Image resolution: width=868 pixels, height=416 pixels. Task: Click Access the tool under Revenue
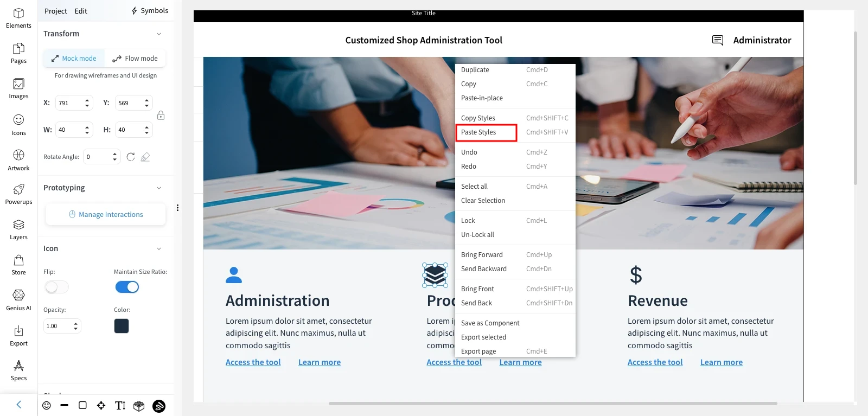click(655, 362)
